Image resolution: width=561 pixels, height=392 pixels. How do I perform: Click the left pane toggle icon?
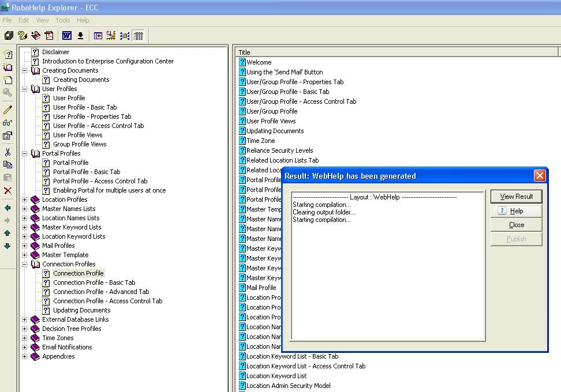point(98,36)
